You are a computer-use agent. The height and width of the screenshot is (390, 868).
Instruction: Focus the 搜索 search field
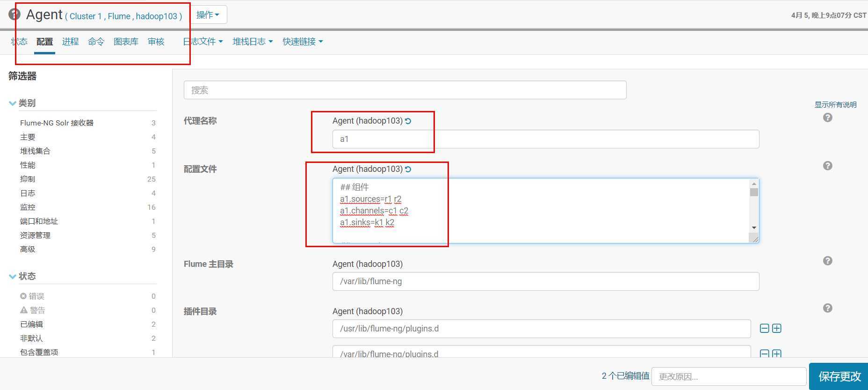pos(405,90)
